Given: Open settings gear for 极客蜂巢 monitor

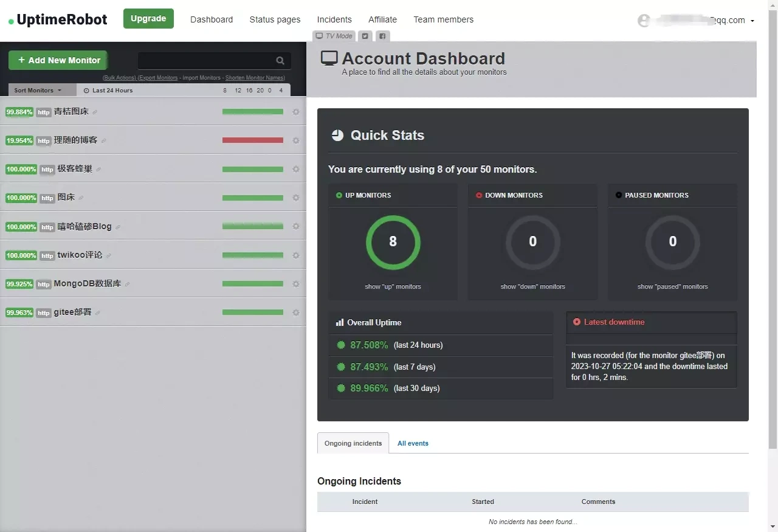Looking at the screenshot, I should pyautogui.click(x=296, y=169).
